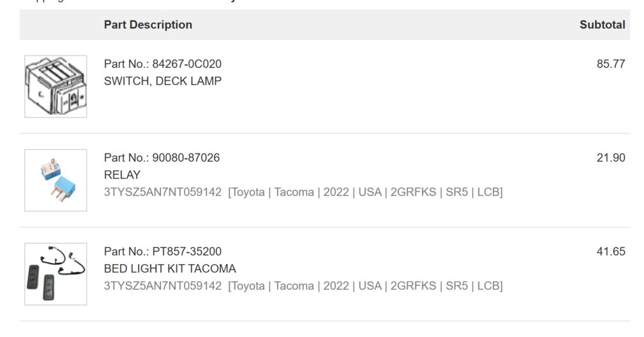This screenshot has height=337, width=644.
Task: Open the deck lamp switch product image
Action: coord(56,87)
